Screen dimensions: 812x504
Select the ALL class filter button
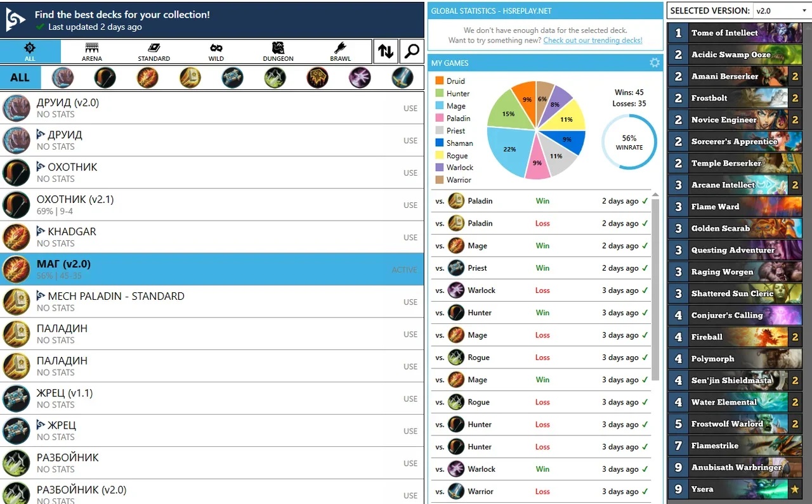tap(20, 77)
